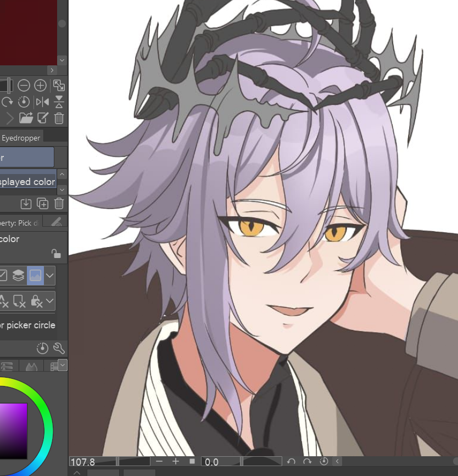The image size is (458, 476).
Task: Click the selection-with-x exclude icon
Action: [19, 301]
